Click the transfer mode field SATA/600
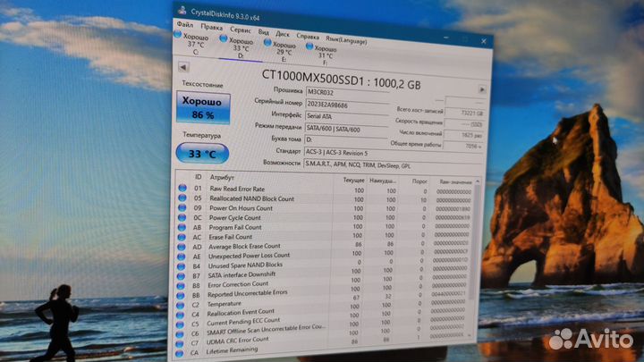The image size is (644, 362). tap(346, 130)
